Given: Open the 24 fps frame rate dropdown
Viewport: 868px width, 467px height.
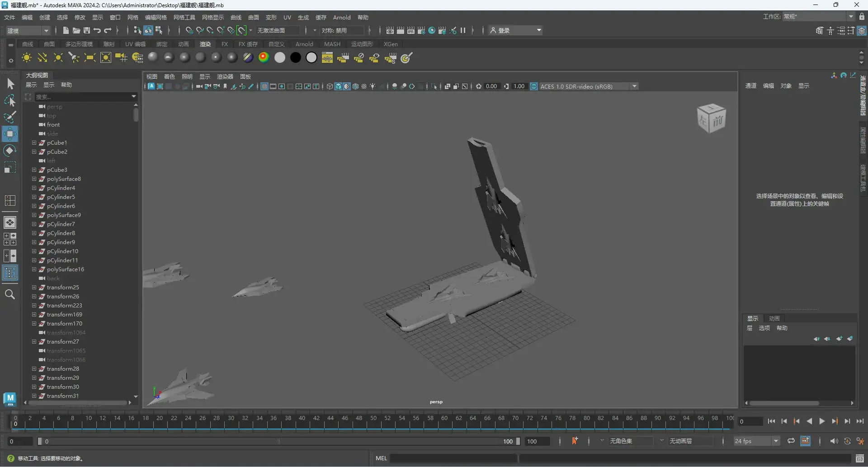Looking at the screenshot, I should point(757,441).
